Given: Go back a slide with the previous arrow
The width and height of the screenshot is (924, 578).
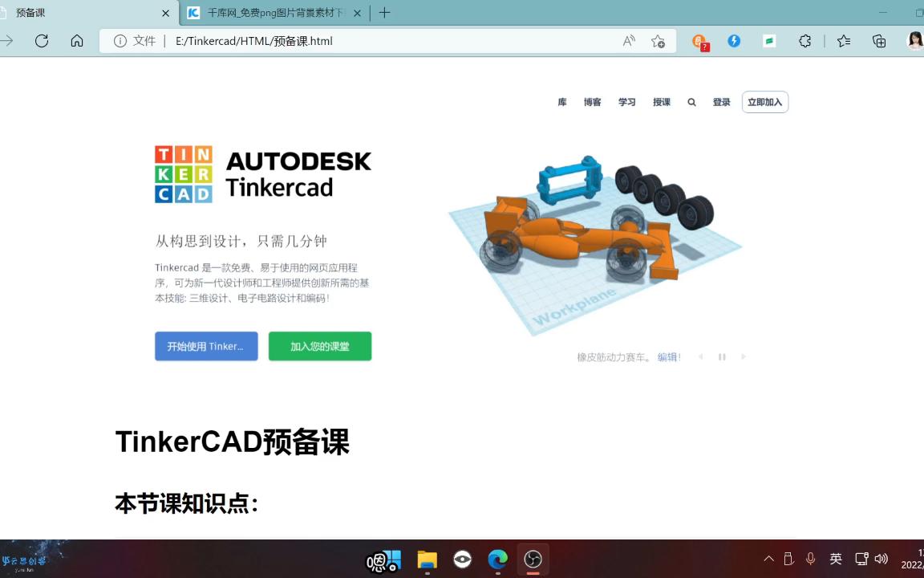Looking at the screenshot, I should 700,356.
